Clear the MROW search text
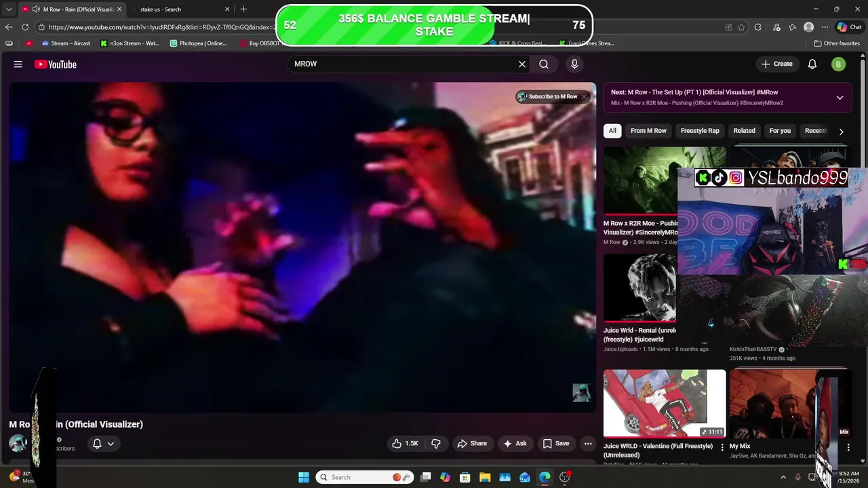The height and width of the screenshot is (488, 868). [x=522, y=64]
